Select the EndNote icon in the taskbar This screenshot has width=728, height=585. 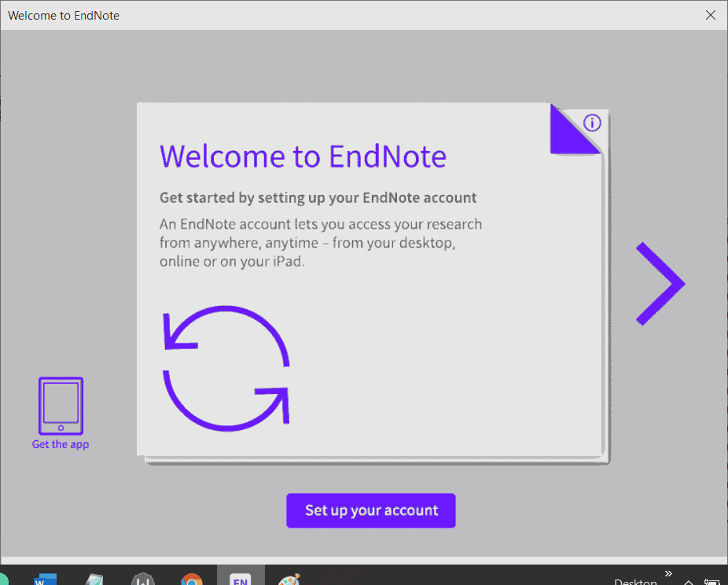(241, 579)
